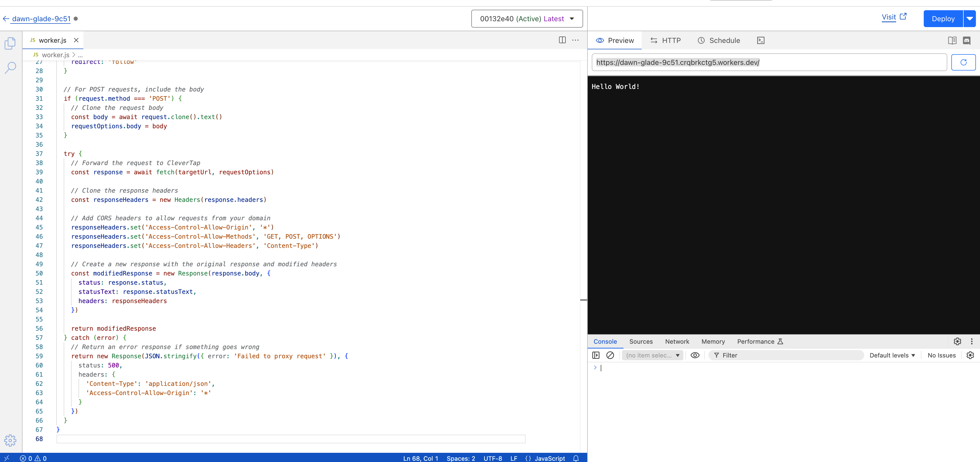Toggle the documentation book panel icon
The width and height of the screenshot is (980, 462).
(952, 40)
